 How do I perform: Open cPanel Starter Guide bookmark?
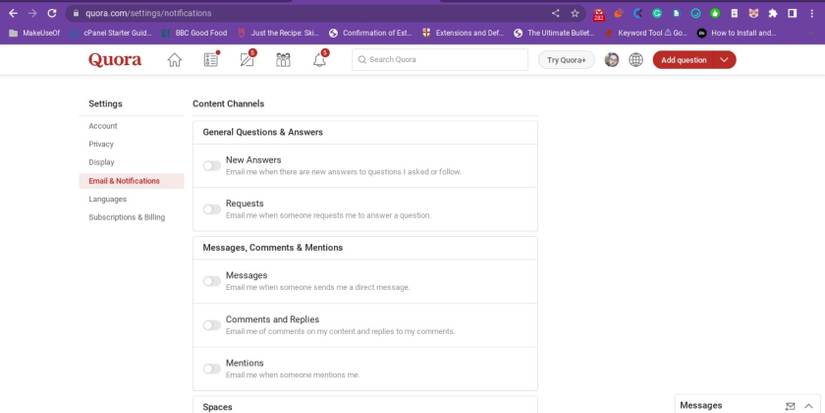point(112,33)
